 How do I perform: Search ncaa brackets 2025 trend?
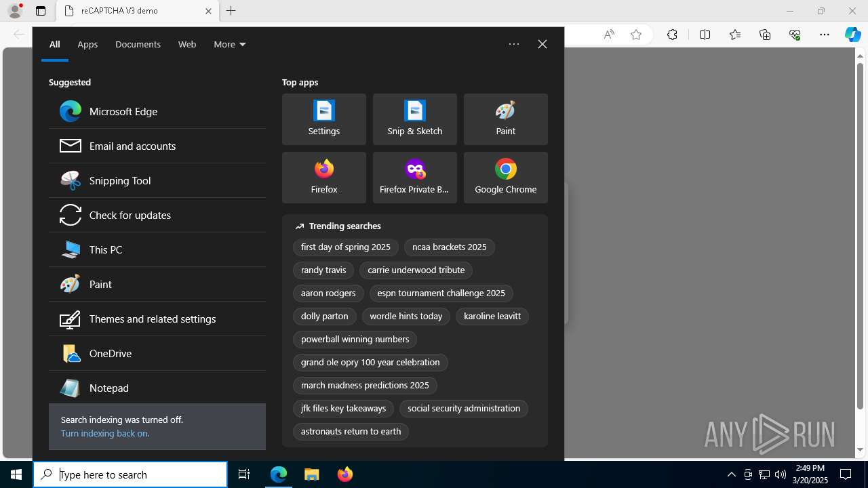(450, 247)
